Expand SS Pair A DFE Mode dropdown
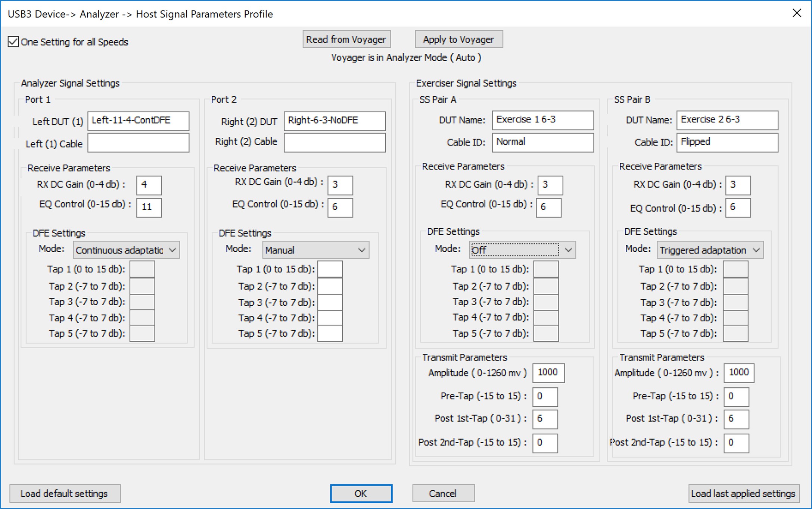This screenshot has height=509, width=812. point(522,250)
